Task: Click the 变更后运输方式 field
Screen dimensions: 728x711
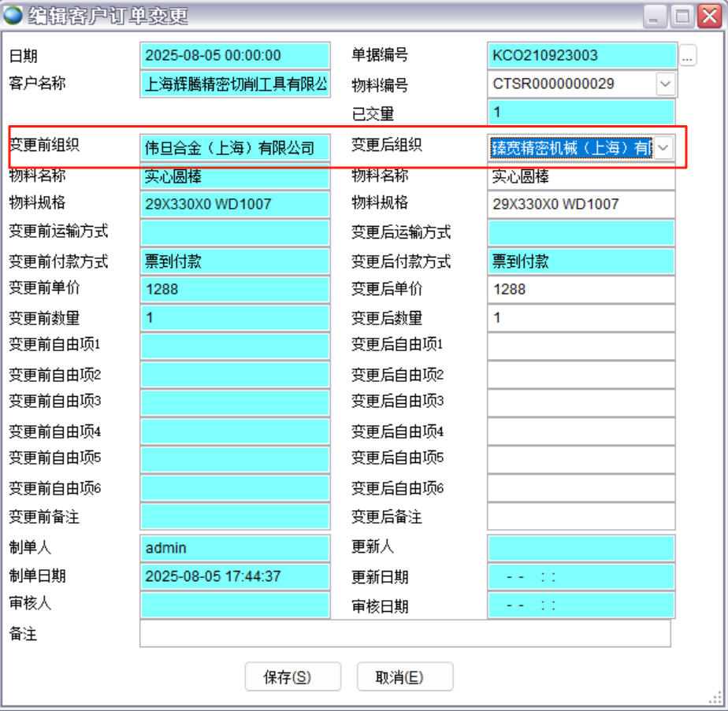Action: pyautogui.click(x=581, y=233)
